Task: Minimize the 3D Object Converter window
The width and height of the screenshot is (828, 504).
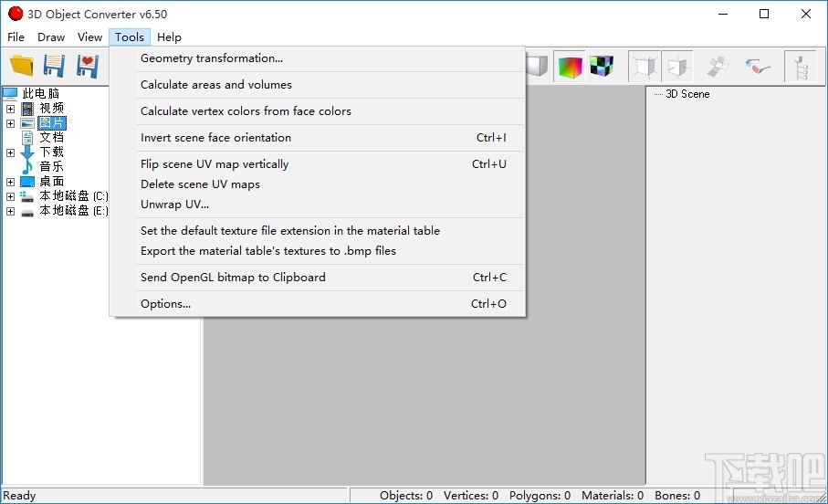Action: click(723, 14)
